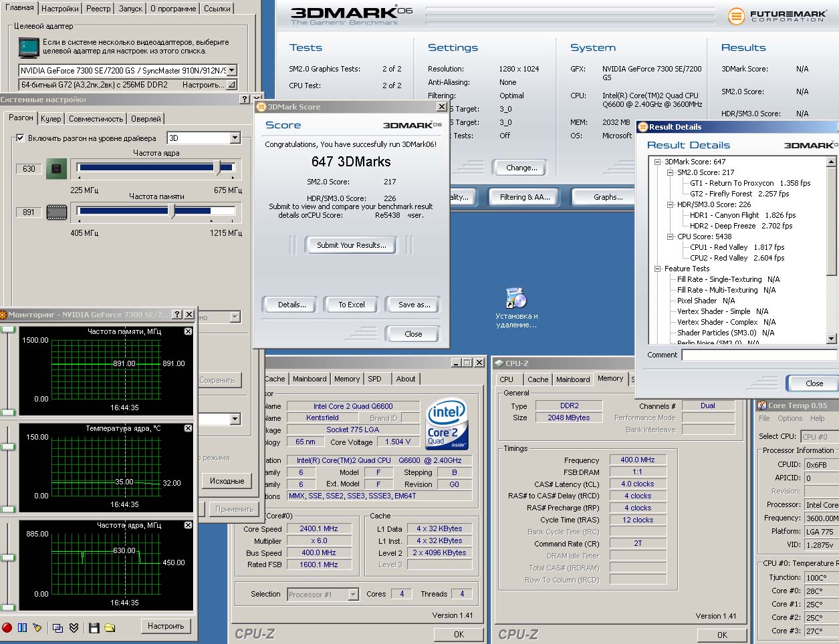Close the core temperature graph (Температура ядра)
The width and height of the screenshot is (839, 644).
188,428
